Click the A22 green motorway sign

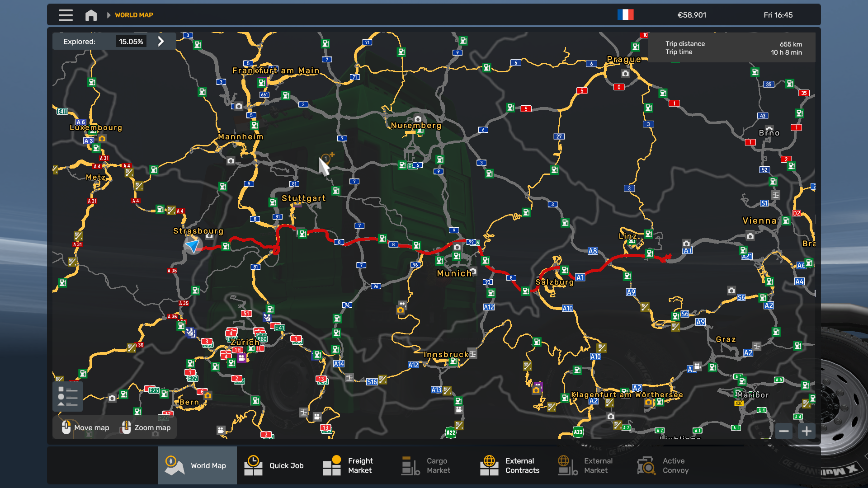[x=451, y=432]
